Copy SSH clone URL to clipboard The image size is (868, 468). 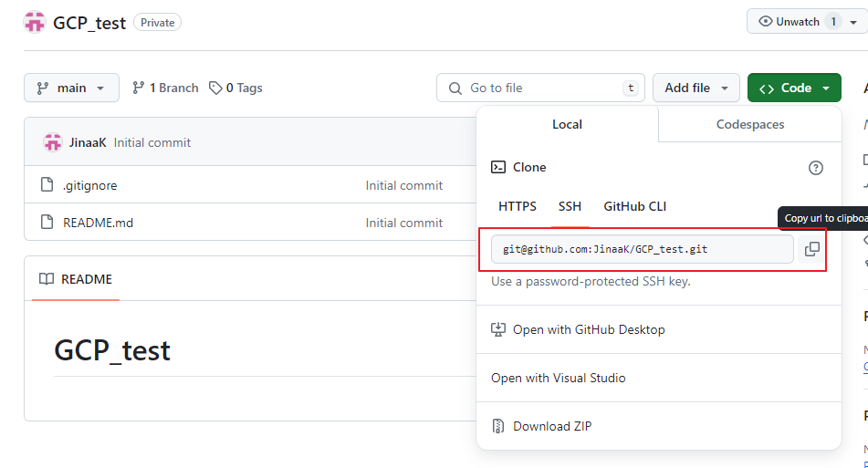[x=811, y=249]
